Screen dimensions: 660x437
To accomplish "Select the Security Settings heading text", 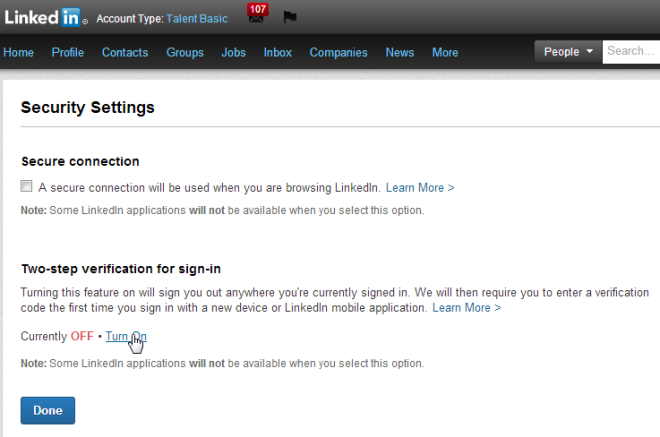I will click(88, 107).
